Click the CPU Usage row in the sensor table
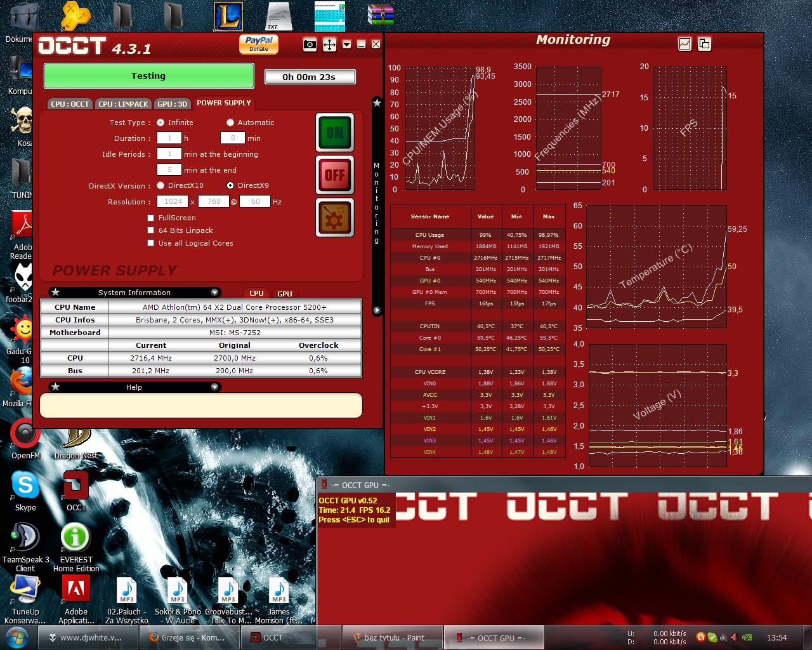Screen dimensions: 812x650 tap(476, 235)
